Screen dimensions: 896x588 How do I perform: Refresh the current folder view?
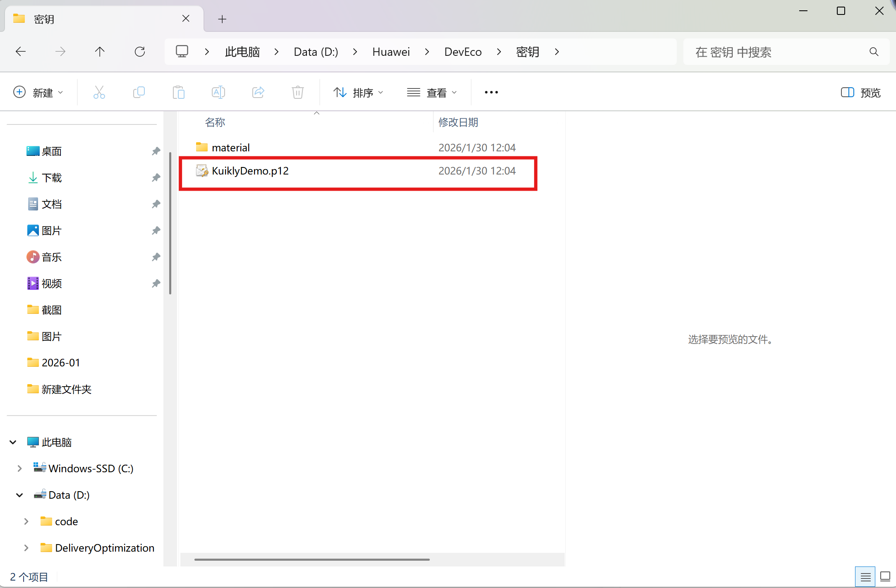click(140, 52)
